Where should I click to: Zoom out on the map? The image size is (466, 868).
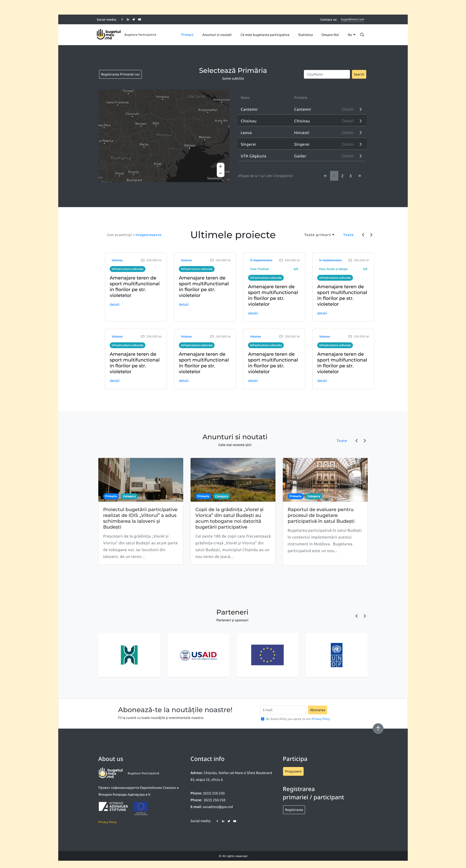(x=220, y=173)
